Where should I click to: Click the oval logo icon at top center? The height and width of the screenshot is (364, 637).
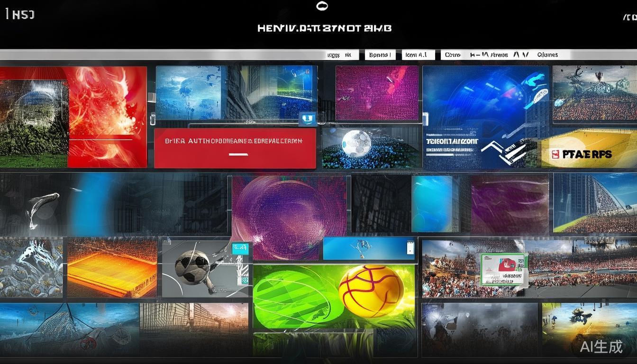click(x=322, y=6)
